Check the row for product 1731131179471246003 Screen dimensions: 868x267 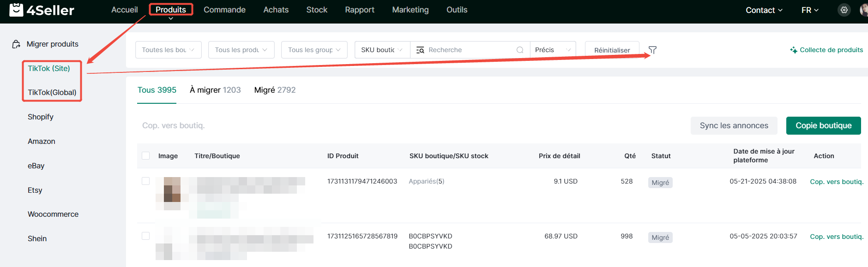point(145,181)
